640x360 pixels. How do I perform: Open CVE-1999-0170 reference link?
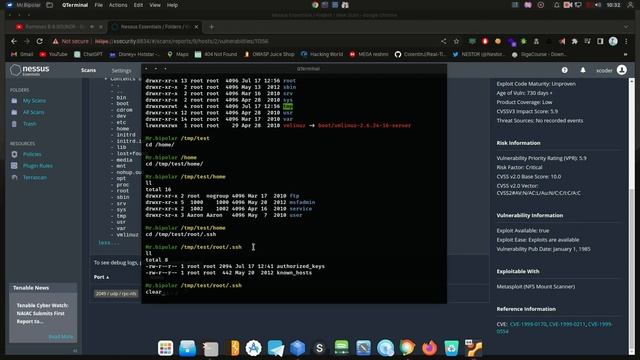pyautogui.click(x=528, y=324)
